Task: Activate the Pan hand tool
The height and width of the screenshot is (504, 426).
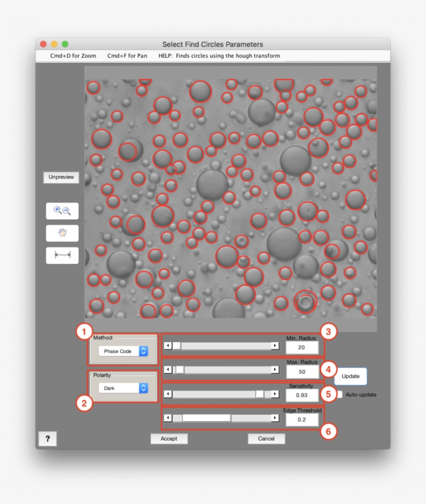Action: [x=62, y=233]
